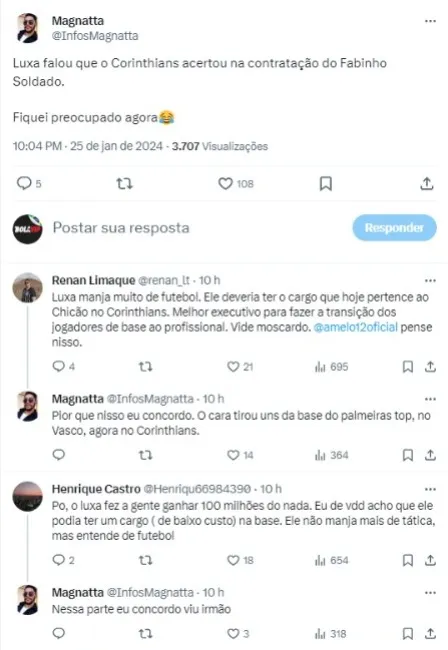Open Renan Limaque's profile name

click(x=93, y=280)
